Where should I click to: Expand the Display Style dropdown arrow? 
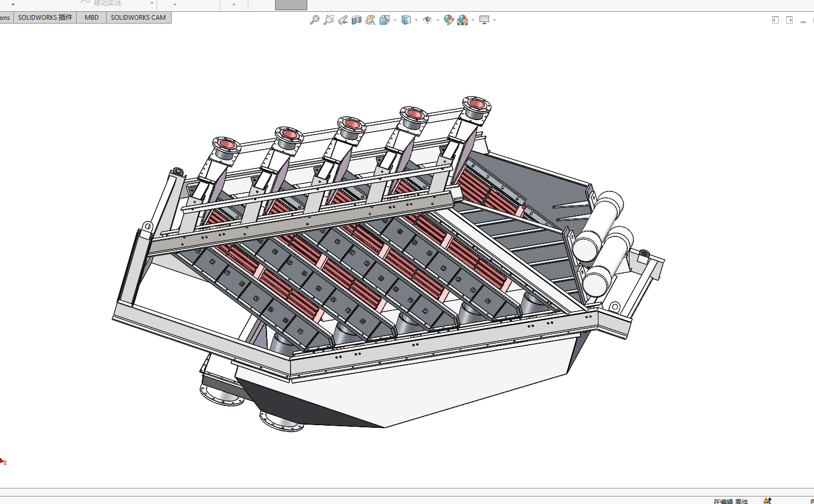pos(417,20)
